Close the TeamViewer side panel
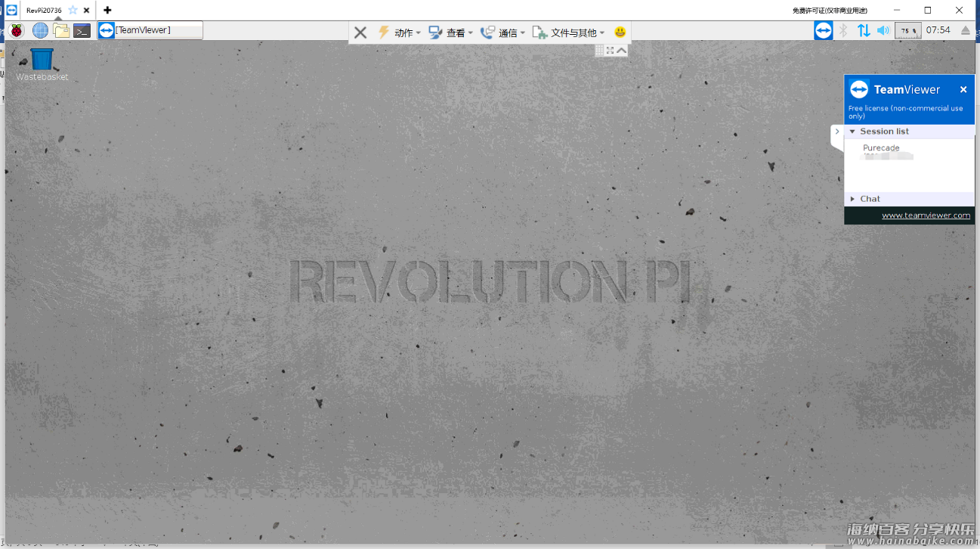 (963, 89)
